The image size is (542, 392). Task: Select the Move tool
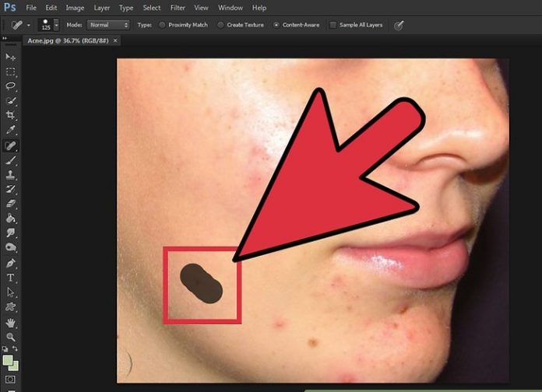(x=11, y=58)
